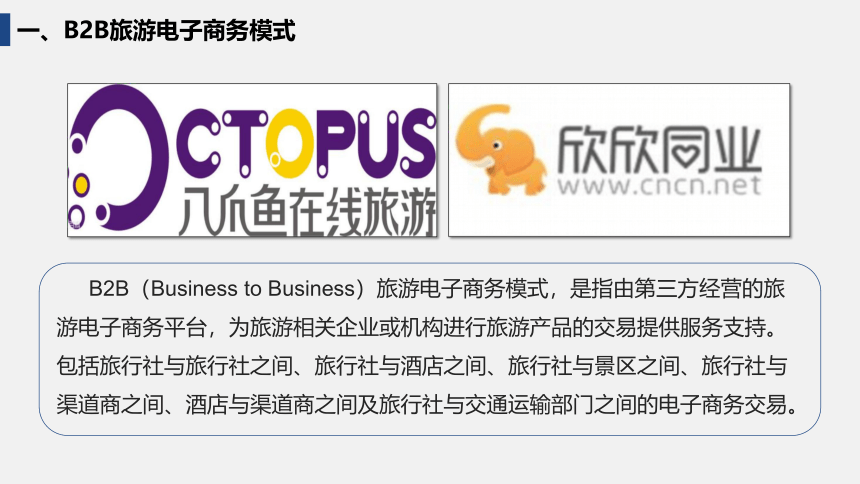The image size is (860, 484).
Task: Click the large purple octopus ring icon
Action: pos(117,157)
